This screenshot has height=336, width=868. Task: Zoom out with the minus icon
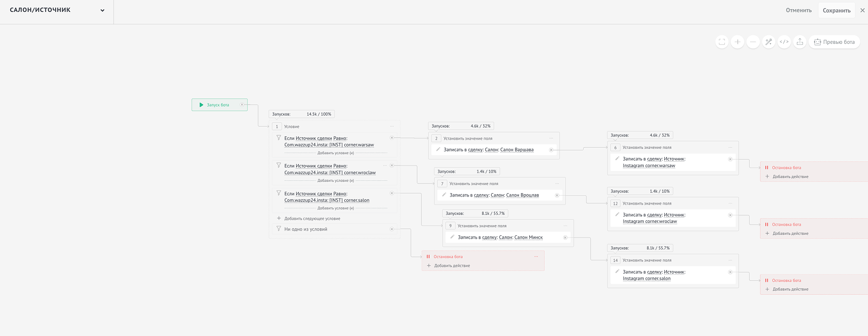point(753,42)
